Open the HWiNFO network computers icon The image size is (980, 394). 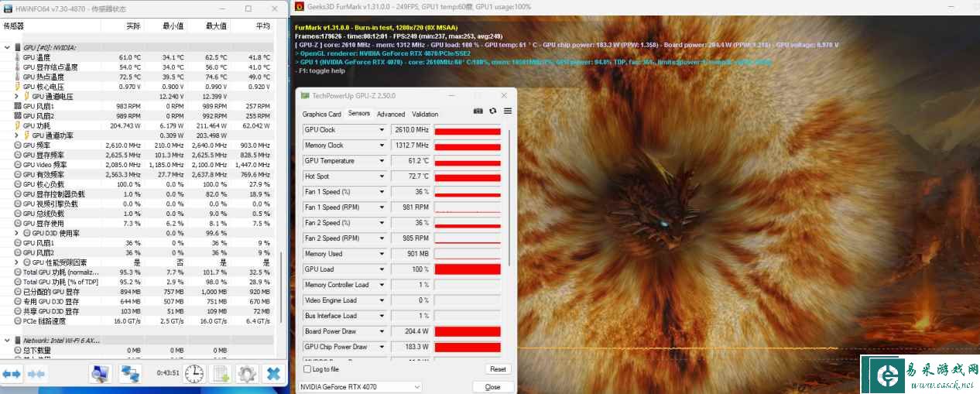pyautogui.click(x=130, y=374)
